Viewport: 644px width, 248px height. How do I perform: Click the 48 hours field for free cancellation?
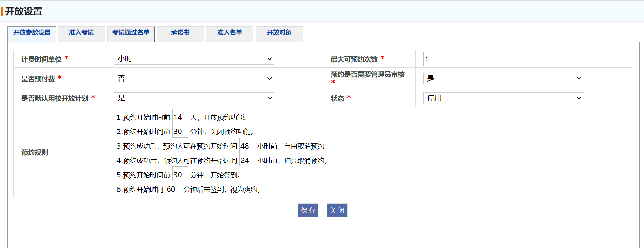click(247, 146)
